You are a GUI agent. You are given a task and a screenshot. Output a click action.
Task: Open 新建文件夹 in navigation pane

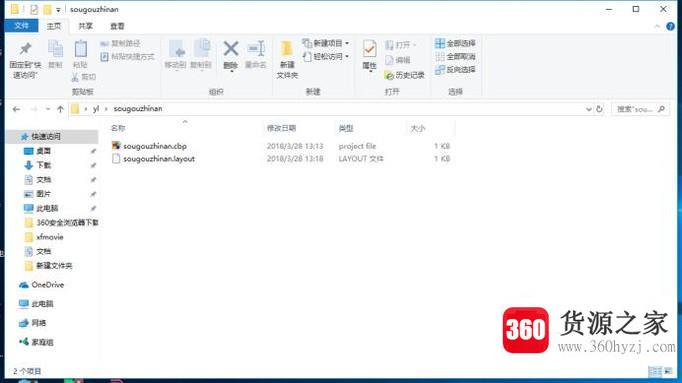(49, 266)
